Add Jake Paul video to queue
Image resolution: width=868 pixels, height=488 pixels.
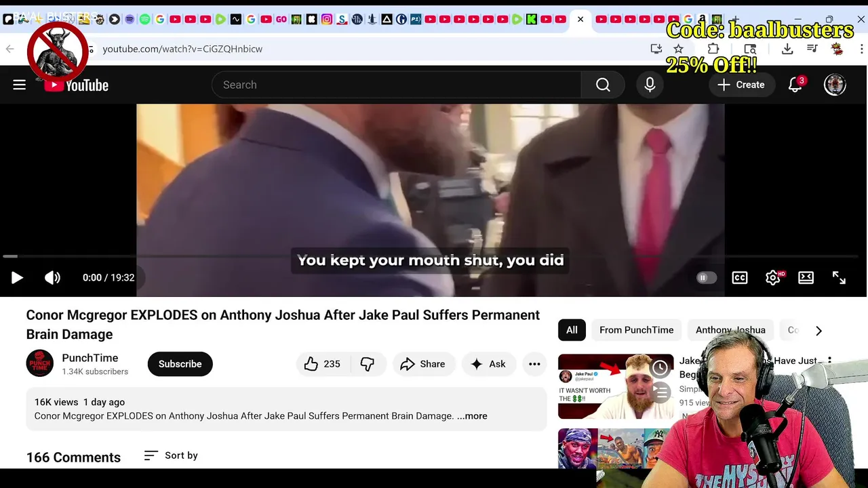(x=660, y=392)
